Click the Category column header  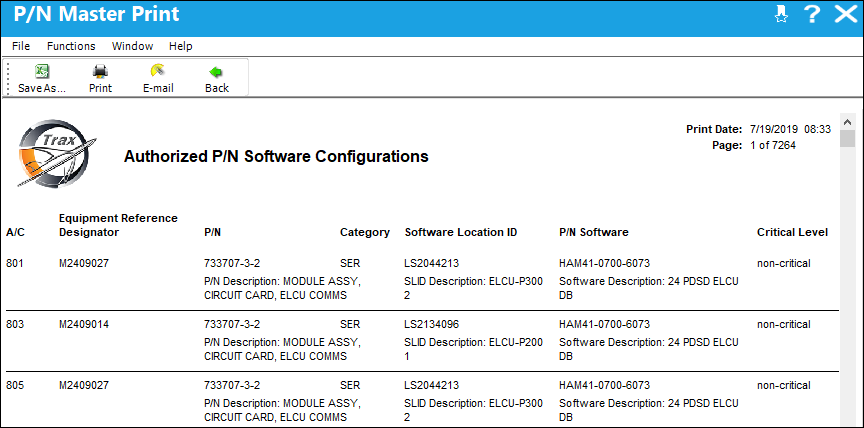365,232
